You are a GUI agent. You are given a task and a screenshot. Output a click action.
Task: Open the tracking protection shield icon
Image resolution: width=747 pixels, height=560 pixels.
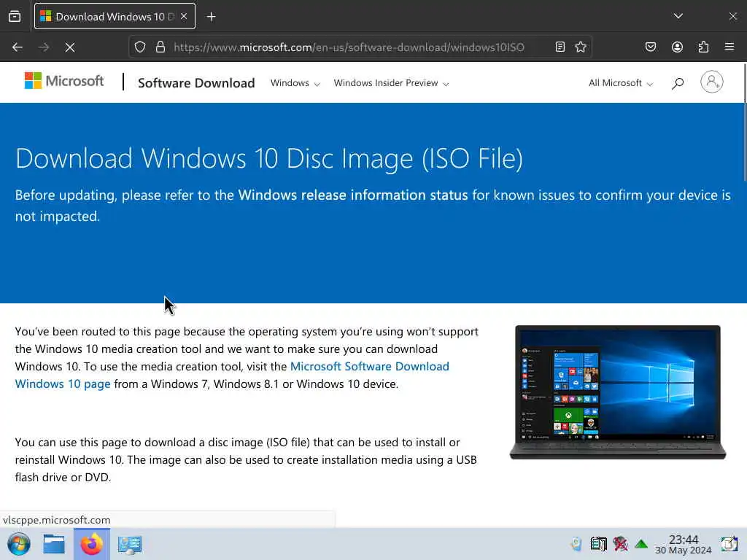click(x=139, y=47)
